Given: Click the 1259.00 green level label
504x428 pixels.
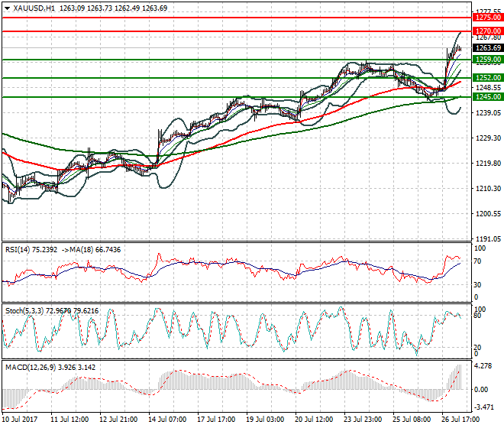Looking at the screenshot, I should pyautogui.click(x=488, y=60).
